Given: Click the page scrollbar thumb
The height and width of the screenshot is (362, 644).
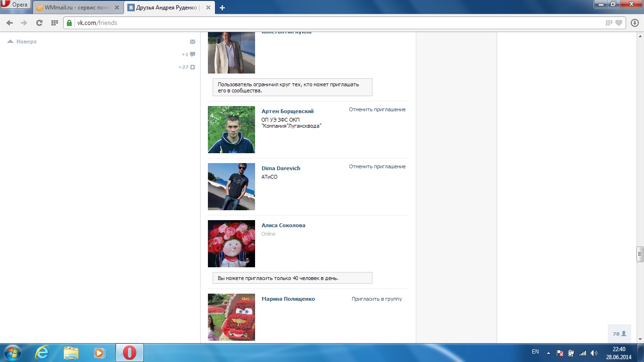Looking at the screenshot, I should click(x=640, y=254).
